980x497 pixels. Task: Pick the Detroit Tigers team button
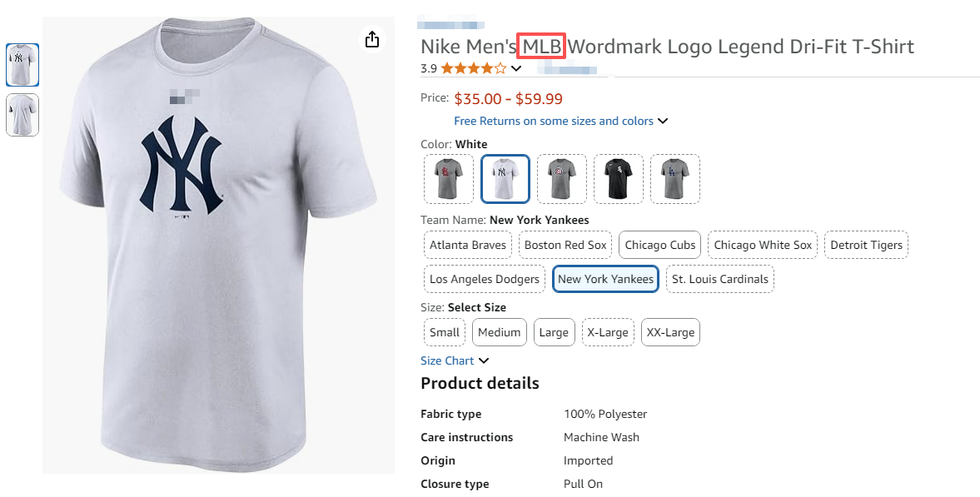(x=866, y=246)
